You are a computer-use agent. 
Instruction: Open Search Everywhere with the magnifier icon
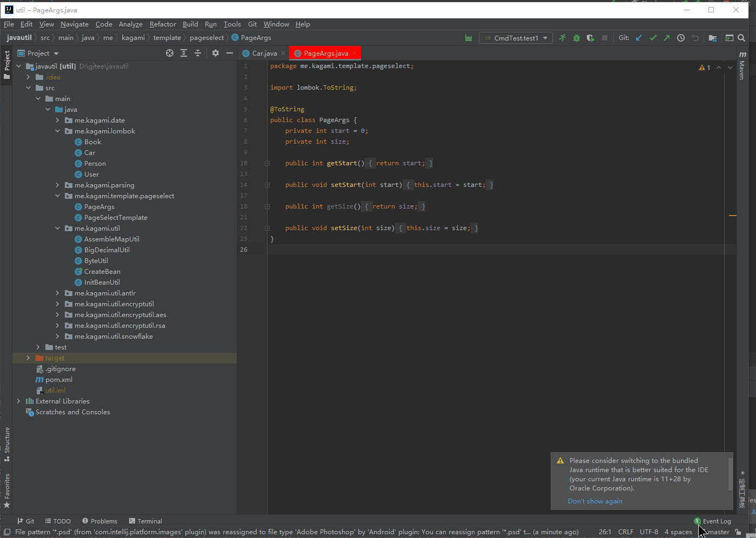742,38
